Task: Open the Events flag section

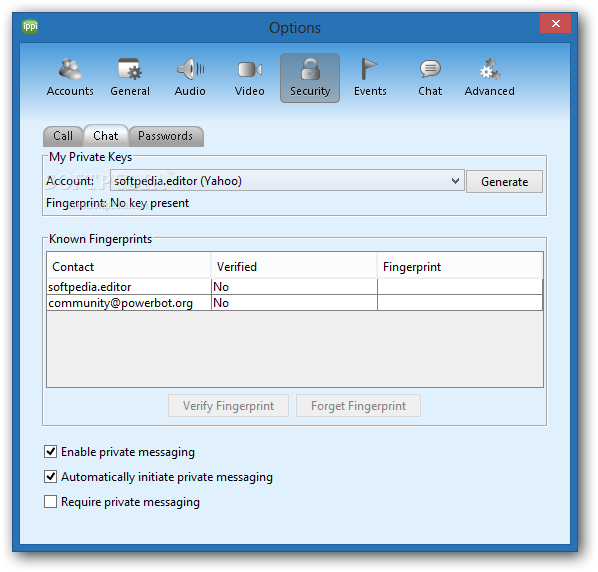Action: [x=370, y=78]
